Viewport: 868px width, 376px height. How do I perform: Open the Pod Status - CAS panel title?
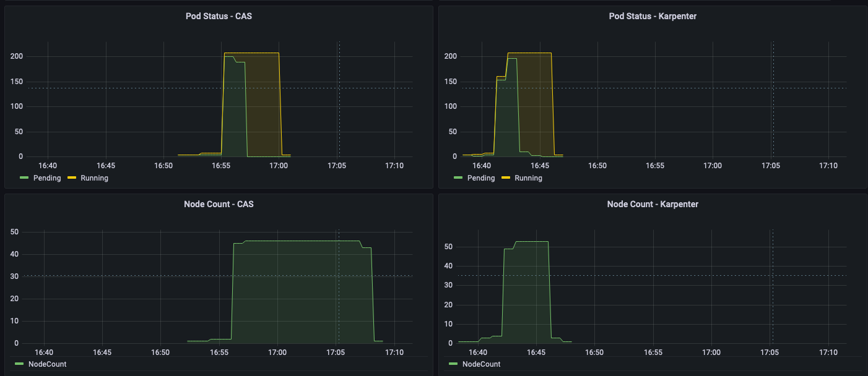pos(219,16)
